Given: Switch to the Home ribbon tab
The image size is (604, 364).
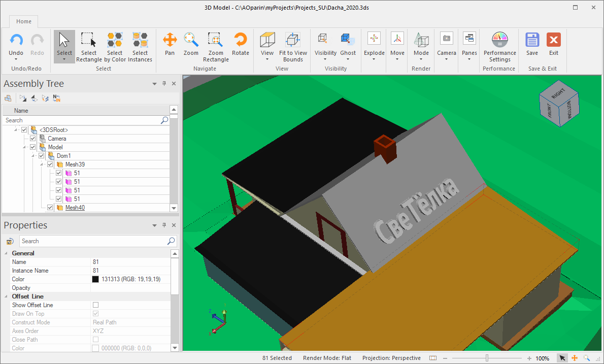Looking at the screenshot, I should click(24, 21).
